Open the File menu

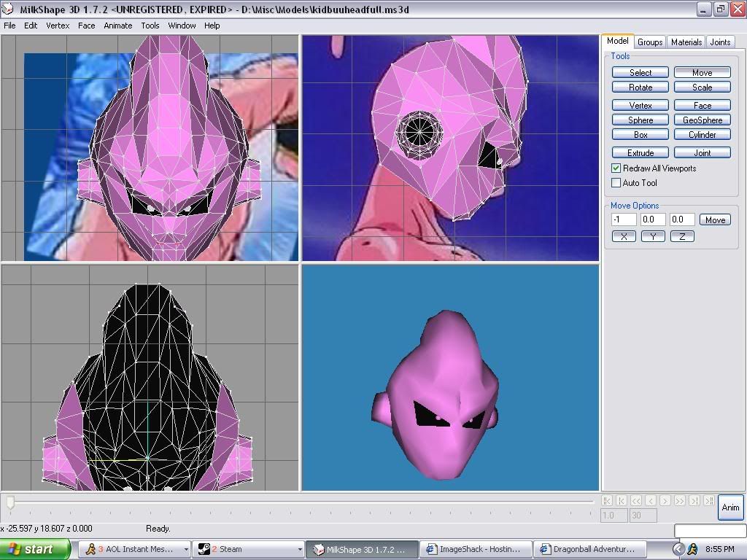[x=9, y=26]
